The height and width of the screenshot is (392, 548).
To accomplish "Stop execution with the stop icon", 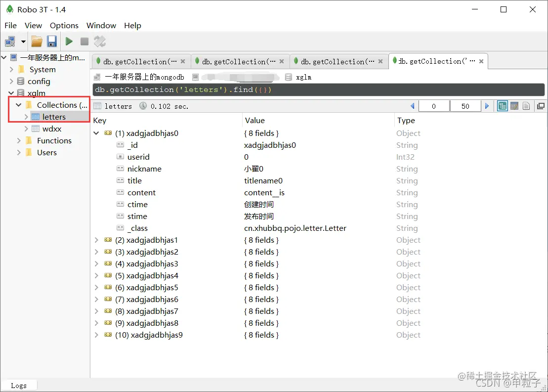I will (x=84, y=42).
